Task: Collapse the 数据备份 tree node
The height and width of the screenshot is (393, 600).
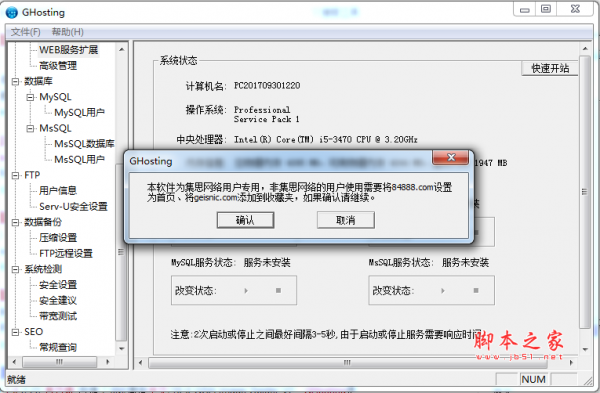Action: (15, 222)
